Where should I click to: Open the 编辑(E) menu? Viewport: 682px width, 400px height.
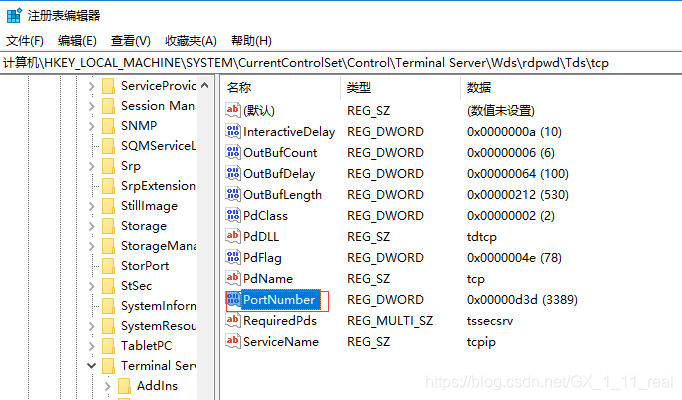point(77,41)
